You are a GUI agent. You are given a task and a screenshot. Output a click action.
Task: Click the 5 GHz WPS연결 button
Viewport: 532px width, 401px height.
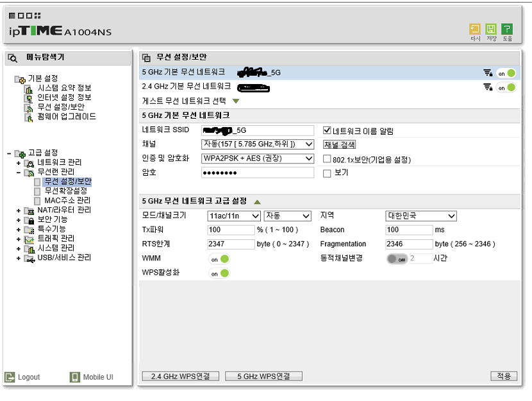(263, 376)
